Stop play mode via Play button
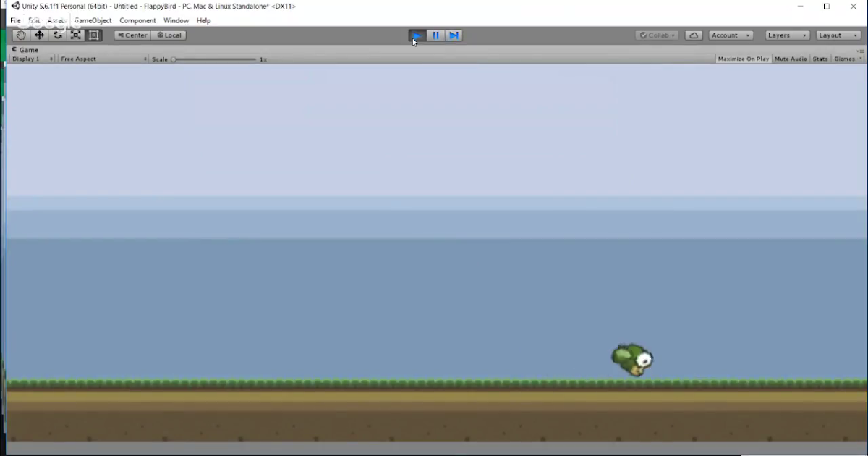Screen dimensions: 868x456 click(x=417, y=35)
